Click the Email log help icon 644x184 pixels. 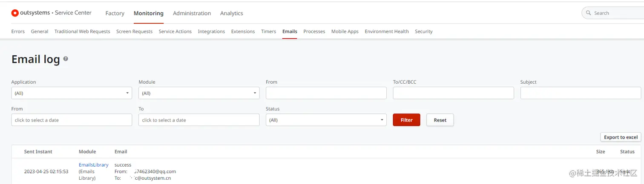(x=66, y=59)
